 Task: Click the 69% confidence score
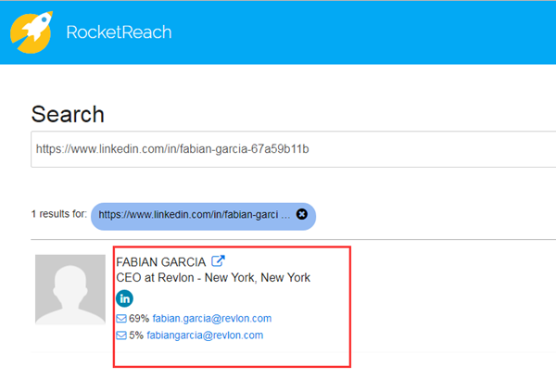139,319
